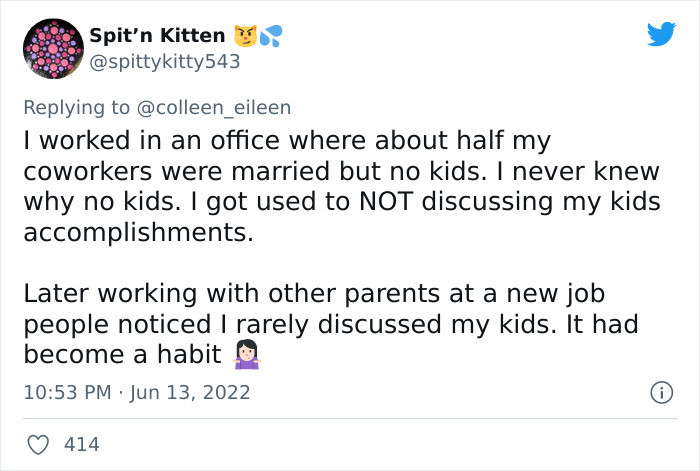Click the 10:53 PM timestamp
The width and height of the screenshot is (700, 471).
[x=68, y=393]
